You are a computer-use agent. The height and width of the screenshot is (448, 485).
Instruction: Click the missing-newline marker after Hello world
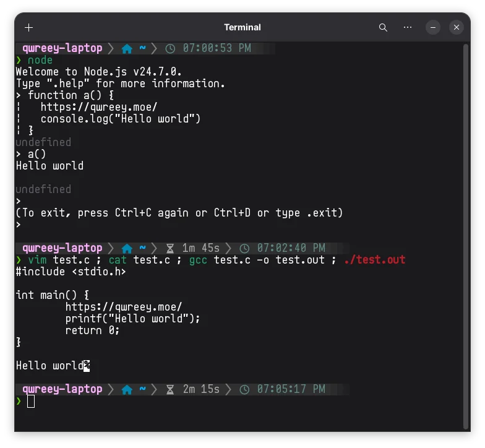[x=87, y=366]
